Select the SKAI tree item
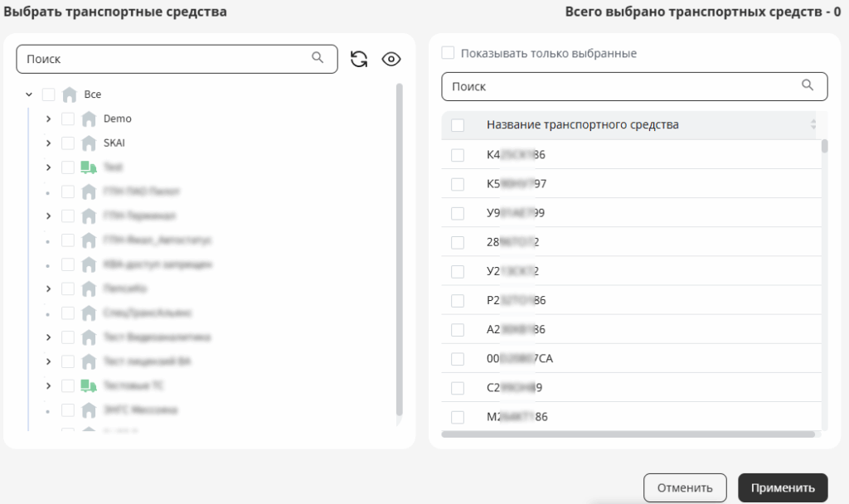 pyautogui.click(x=114, y=143)
